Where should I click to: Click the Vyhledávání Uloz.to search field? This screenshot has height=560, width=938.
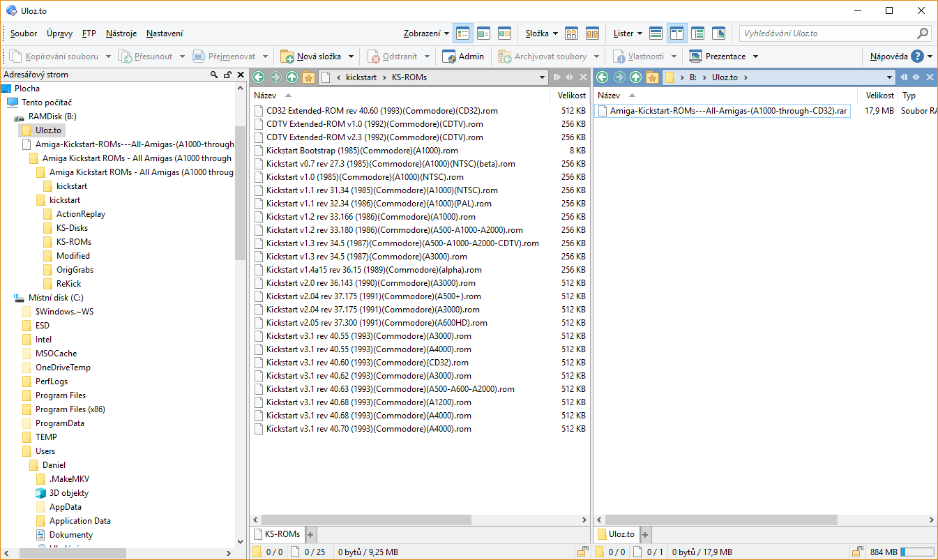coord(827,33)
